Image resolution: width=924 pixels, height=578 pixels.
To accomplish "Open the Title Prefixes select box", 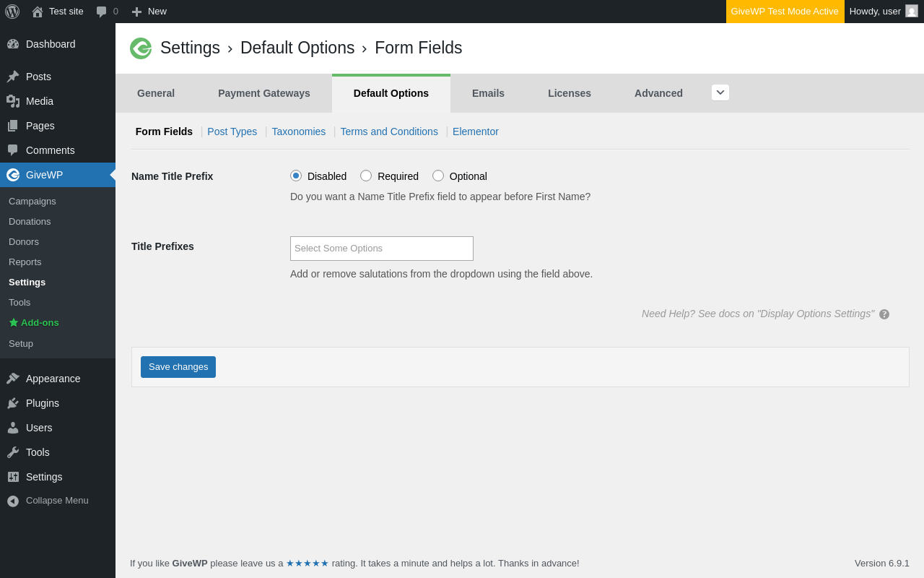I will tap(382, 249).
